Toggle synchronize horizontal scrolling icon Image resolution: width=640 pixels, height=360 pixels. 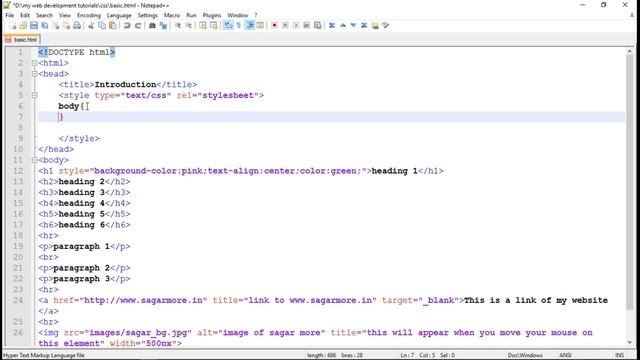coord(213,26)
